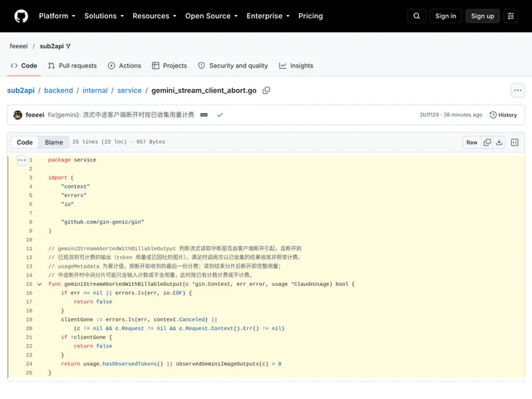This screenshot has height=399, width=532.
Task: Click the Pull requests icon
Action: 52,66
